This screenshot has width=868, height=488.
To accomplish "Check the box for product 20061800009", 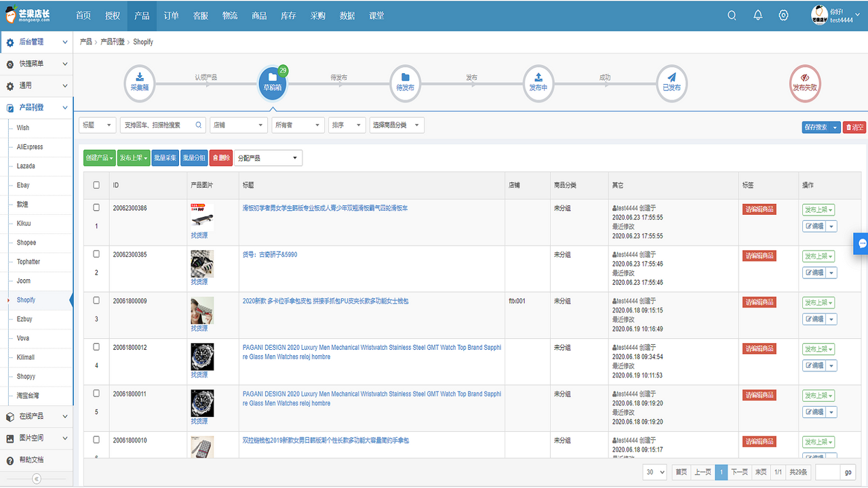I will [96, 300].
